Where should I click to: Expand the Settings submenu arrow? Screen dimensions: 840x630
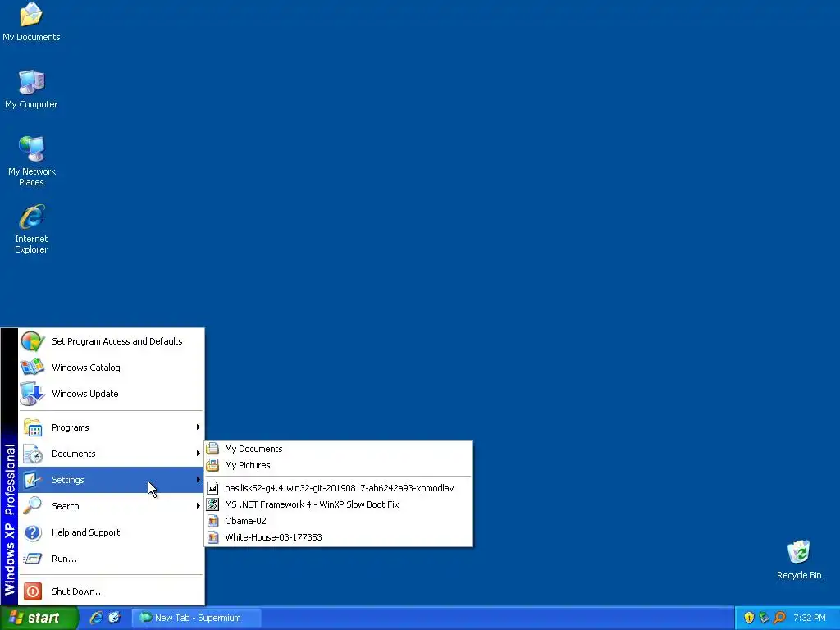[x=199, y=479]
